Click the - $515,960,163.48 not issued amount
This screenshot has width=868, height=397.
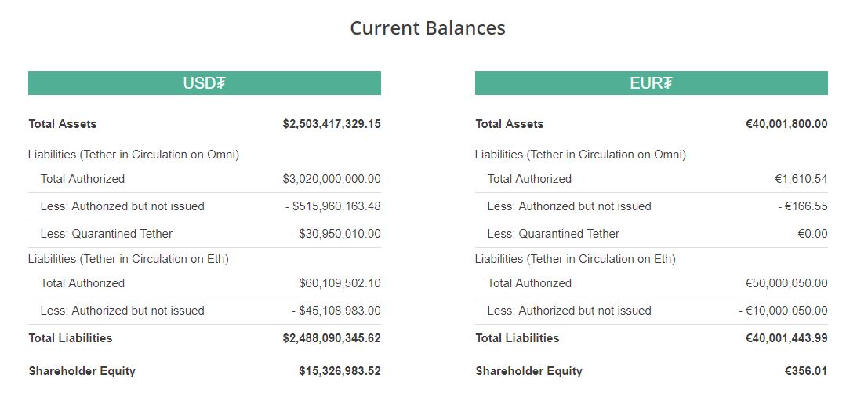(332, 206)
